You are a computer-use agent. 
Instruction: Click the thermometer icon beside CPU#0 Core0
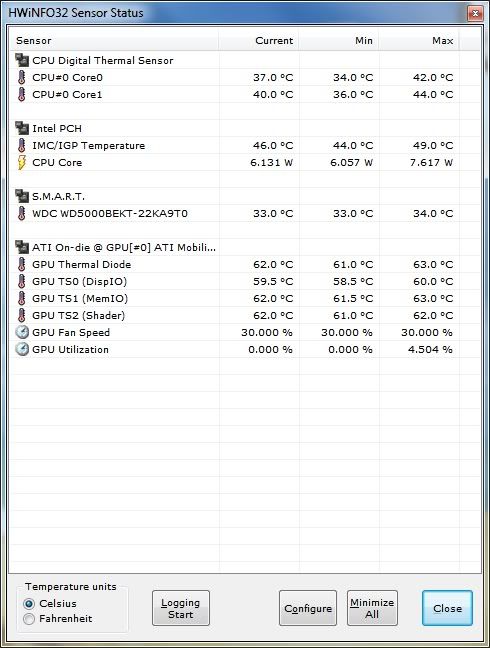click(x=21, y=77)
